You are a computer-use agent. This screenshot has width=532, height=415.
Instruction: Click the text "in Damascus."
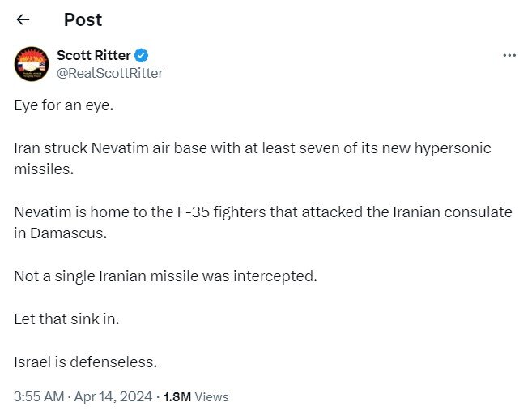[x=53, y=233]
